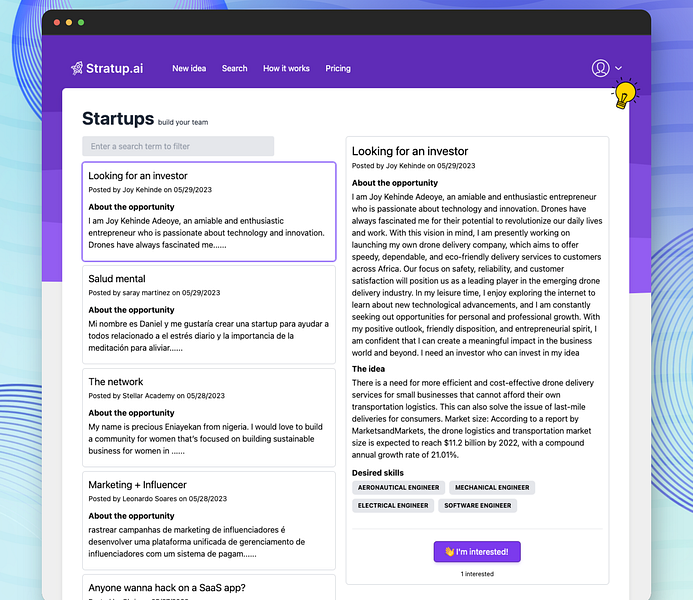Open the Pricing page

338,68
